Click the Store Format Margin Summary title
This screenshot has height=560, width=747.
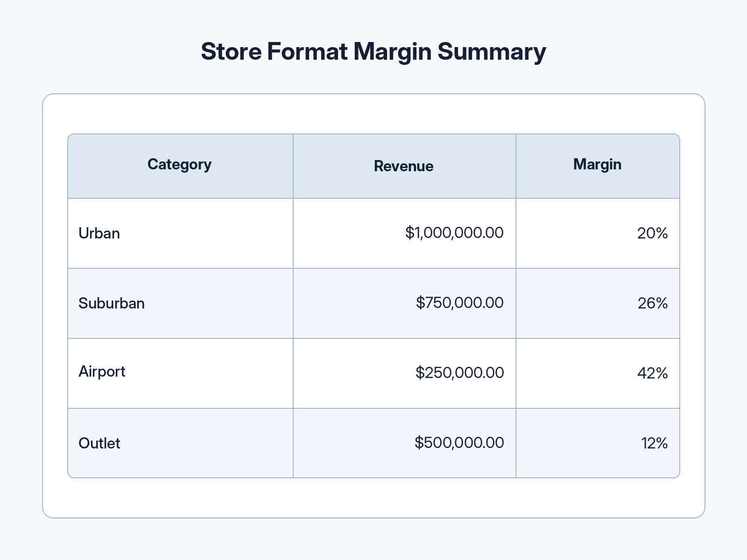pos(373,52)
